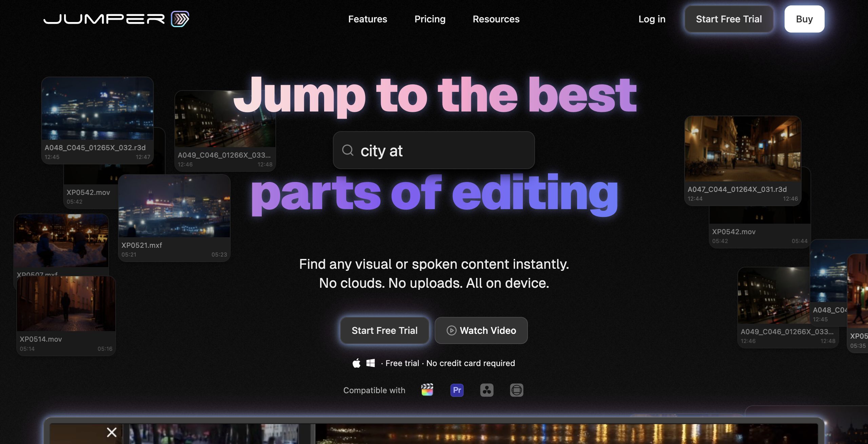868x444 pixels.
Task: Click the 05:23 timestamp on the XP0521.mxf card
Action: pyautogui.click(x=219, y=255)
